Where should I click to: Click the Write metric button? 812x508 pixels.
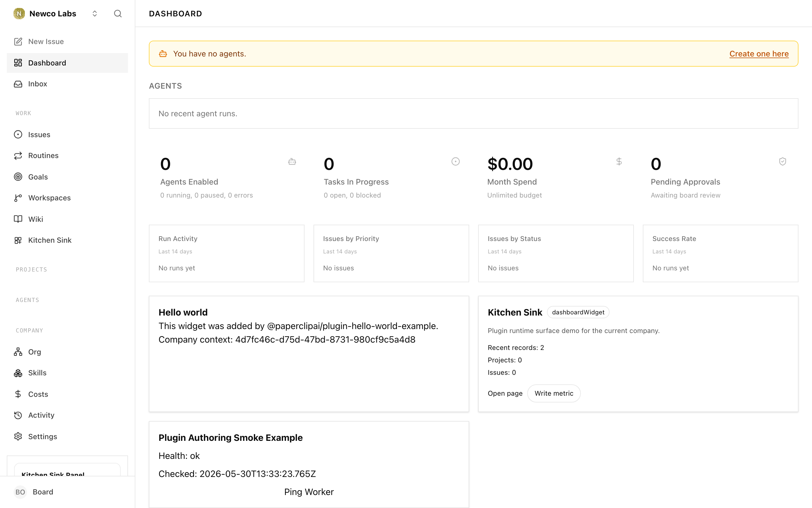coord(554,393)
